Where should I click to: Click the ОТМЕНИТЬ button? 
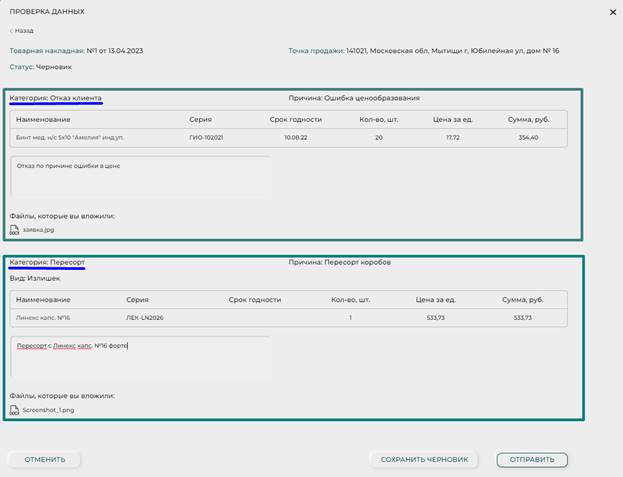[45, 460]
